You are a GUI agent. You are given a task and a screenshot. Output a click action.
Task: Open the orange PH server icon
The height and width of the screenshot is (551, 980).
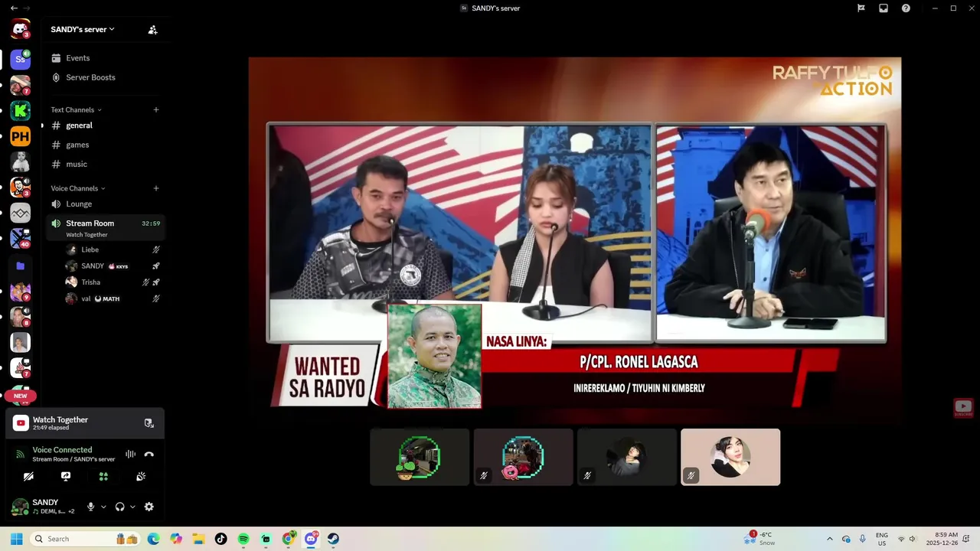[x=20, y=137]
